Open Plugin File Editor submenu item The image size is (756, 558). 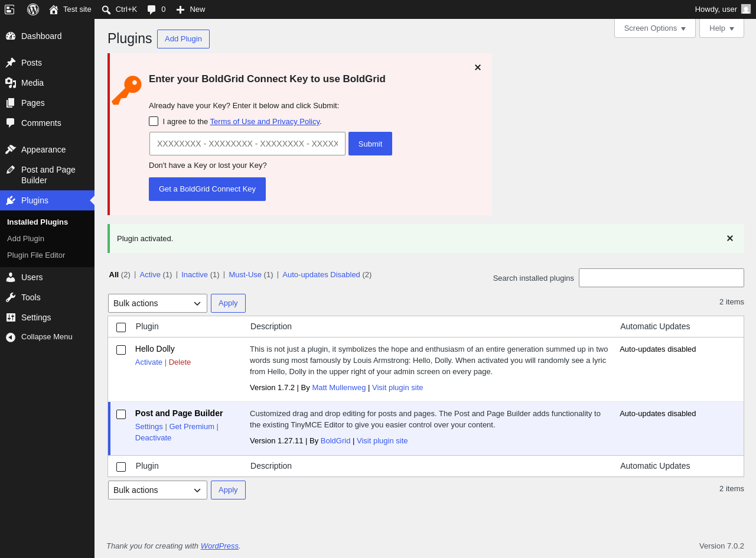coord(36,255)
